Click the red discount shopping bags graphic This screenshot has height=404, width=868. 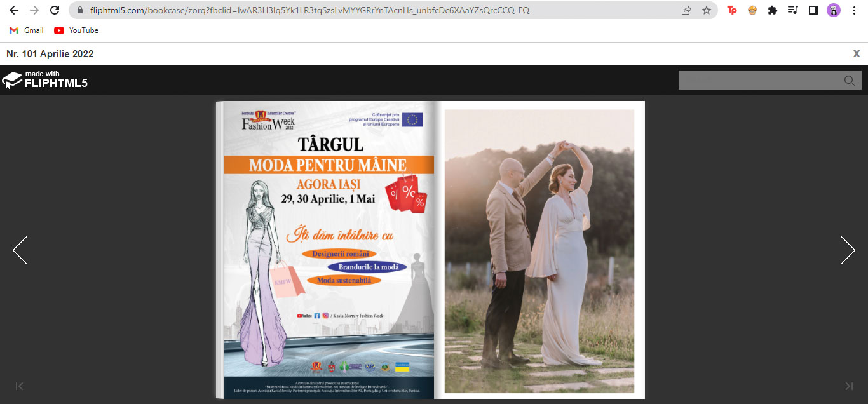point(407,193)
